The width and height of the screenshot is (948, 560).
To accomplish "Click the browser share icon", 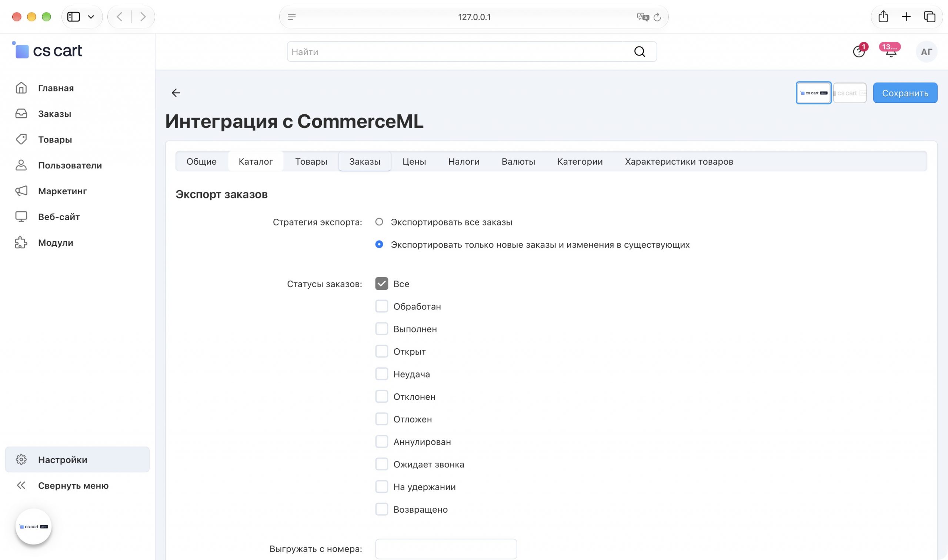I will [x=883, y=17].
